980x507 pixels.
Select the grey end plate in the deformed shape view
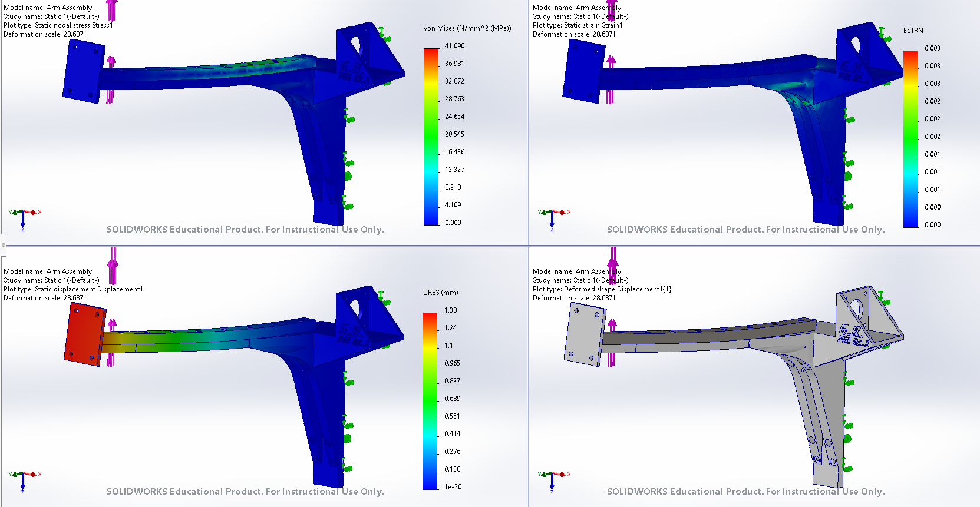pyautogui.click(x=585, y=334)
